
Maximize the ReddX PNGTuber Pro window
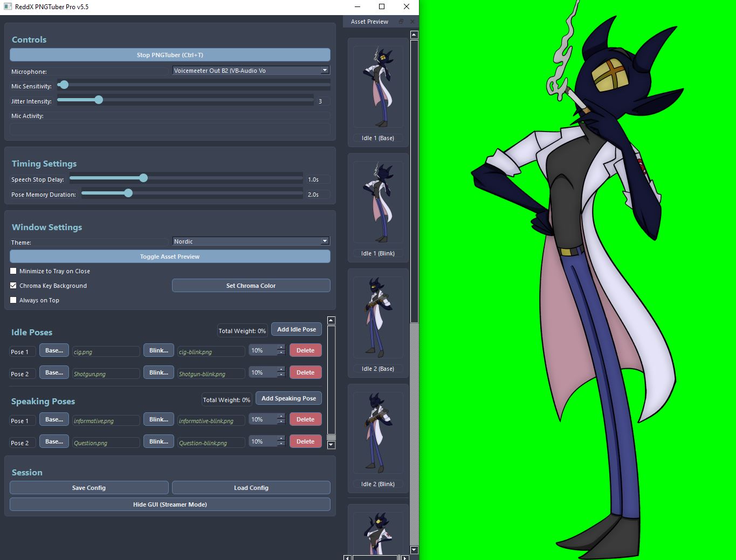point(382,6)
